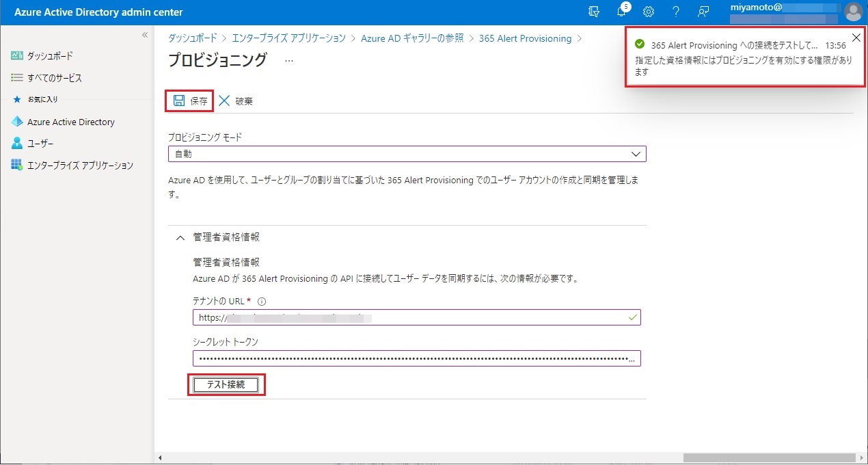
Task: Click the tenant URL info icon
Action: pos(262,301)
